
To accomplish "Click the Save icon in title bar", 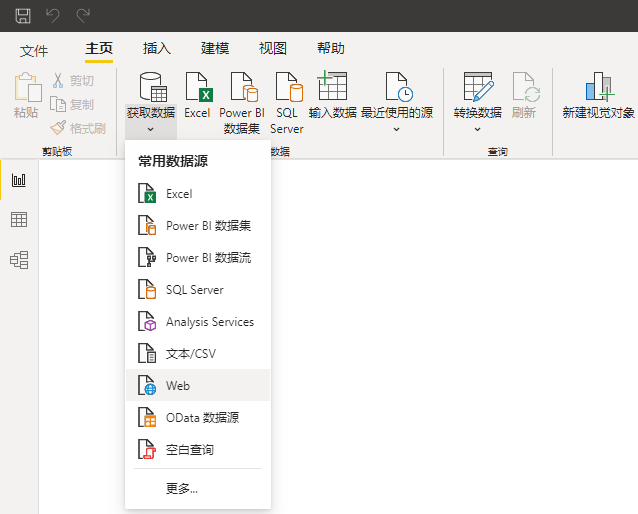I will click(x=23, y=16).
